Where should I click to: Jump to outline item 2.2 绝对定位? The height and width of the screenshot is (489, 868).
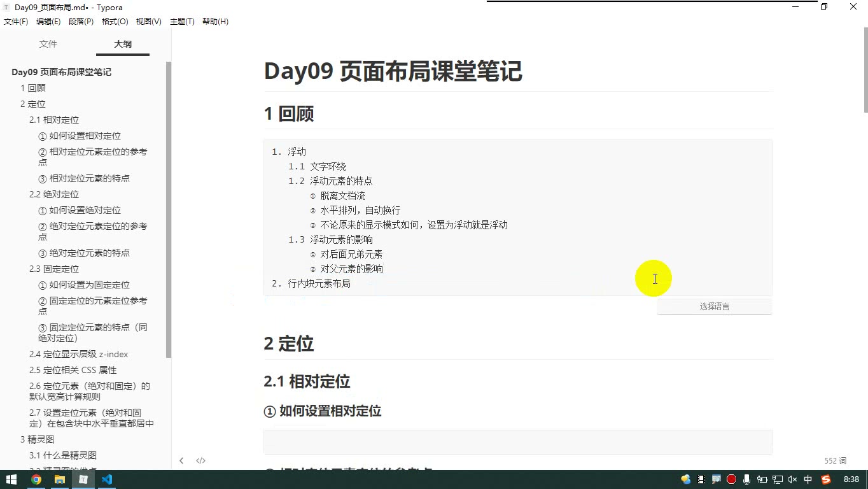pyautogui.click(x=54, y=194)
